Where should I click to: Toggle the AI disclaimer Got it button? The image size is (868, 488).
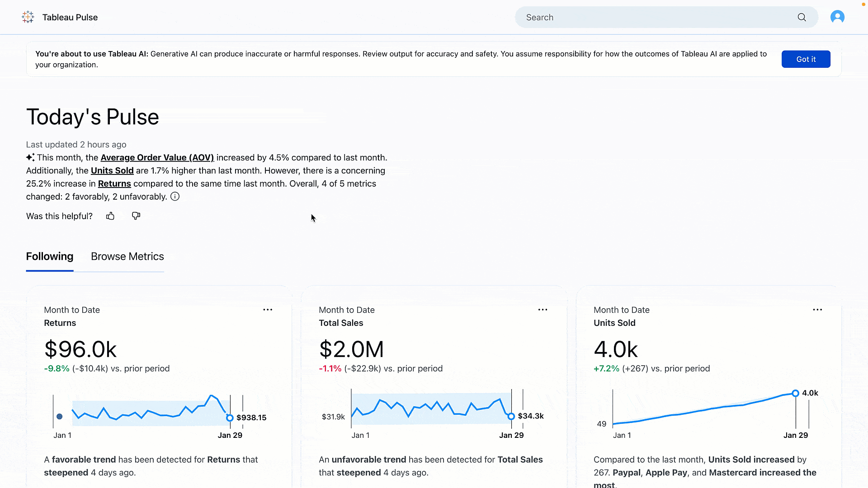coord(806,59)
